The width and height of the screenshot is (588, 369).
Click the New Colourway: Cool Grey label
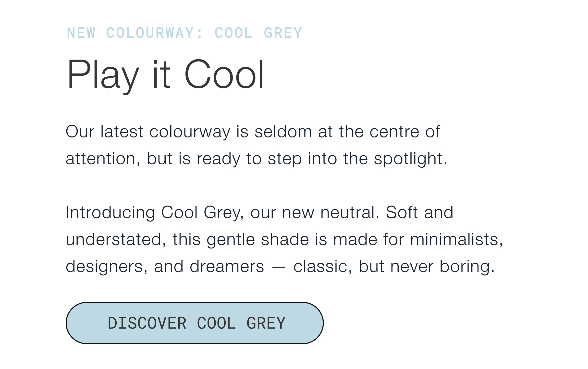[x=185, y=33]
